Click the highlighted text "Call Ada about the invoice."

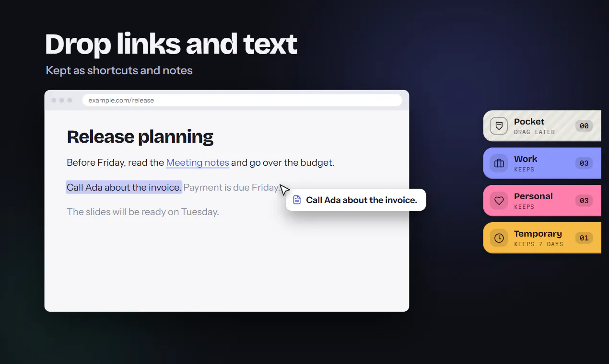124,187
